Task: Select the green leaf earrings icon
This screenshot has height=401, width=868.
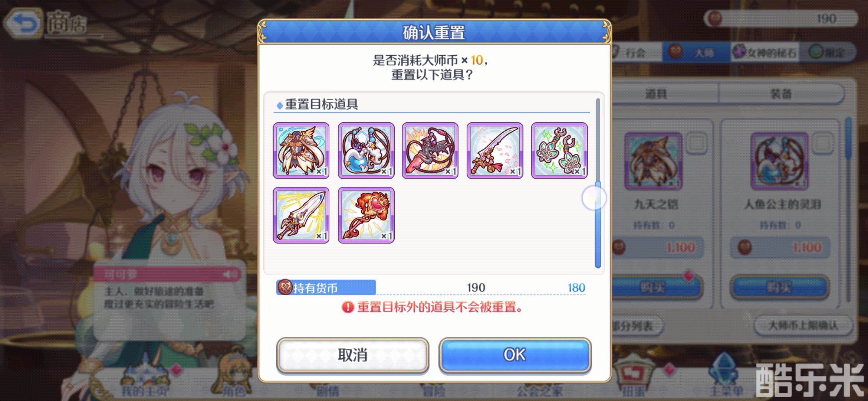Action: coord(559,150)
